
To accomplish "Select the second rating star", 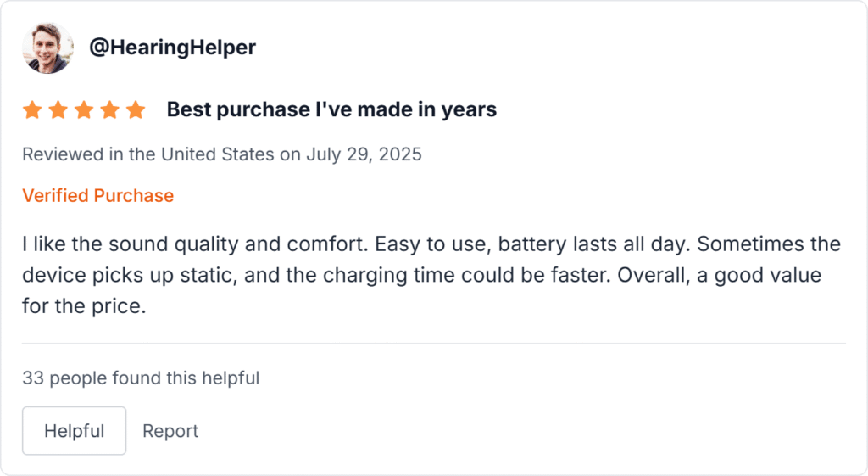I will [x=58, y=110].
